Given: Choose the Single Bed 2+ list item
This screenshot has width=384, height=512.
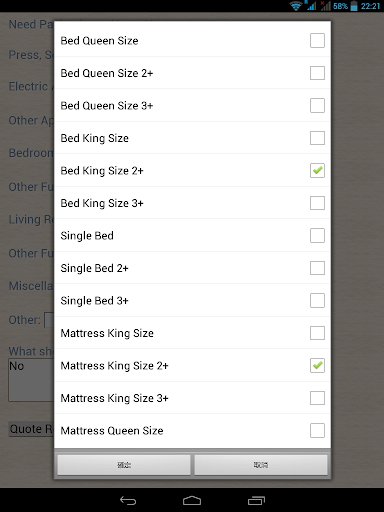Looking at the screenshot, I should pos(192,268).
